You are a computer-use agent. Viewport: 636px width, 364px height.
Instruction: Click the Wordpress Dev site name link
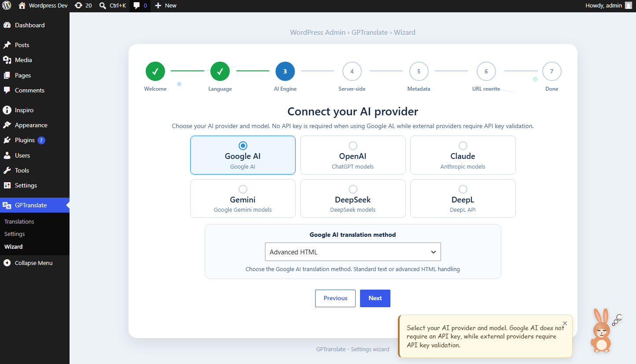pyautogui.click(x=48, y=6)
